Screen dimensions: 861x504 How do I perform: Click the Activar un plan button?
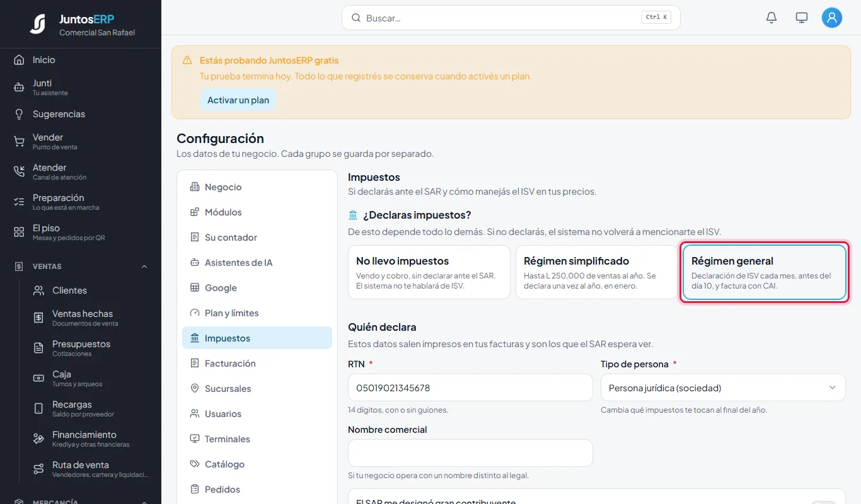pyautogui.click(x=238, y=100)
